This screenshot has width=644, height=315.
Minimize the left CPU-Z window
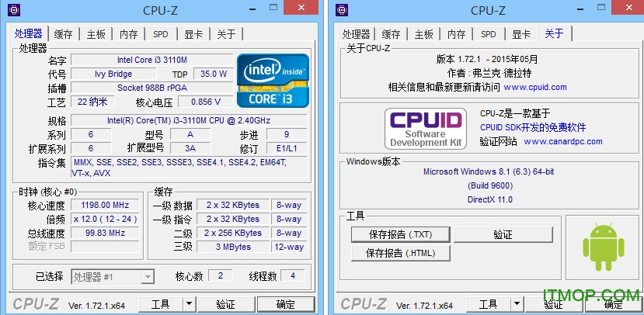251,8
